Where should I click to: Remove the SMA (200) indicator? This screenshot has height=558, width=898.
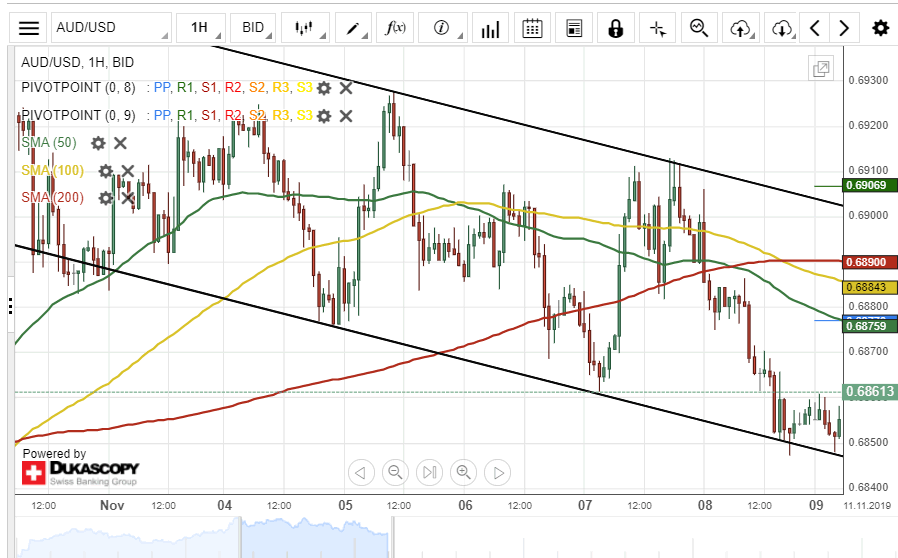tap(127, 198)
